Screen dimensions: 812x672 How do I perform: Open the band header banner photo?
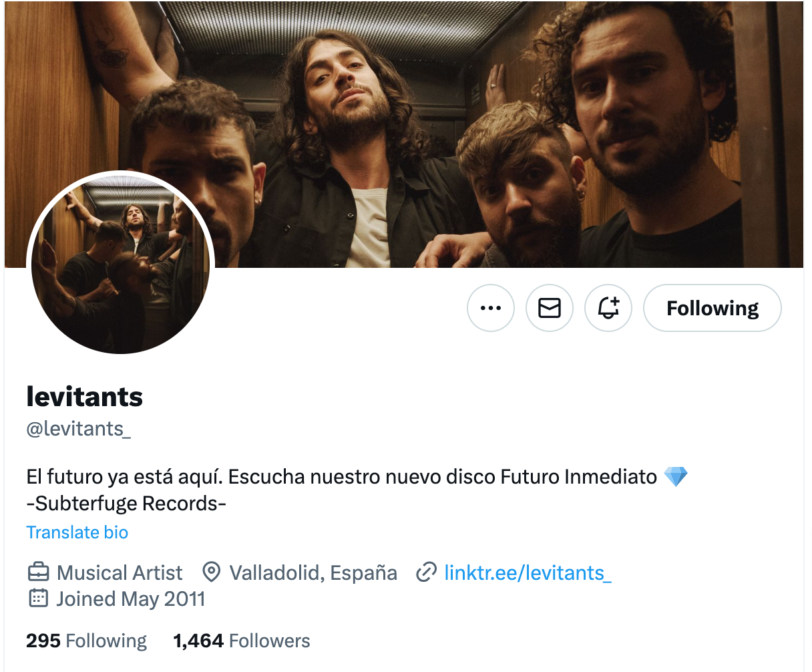point(467,100)
